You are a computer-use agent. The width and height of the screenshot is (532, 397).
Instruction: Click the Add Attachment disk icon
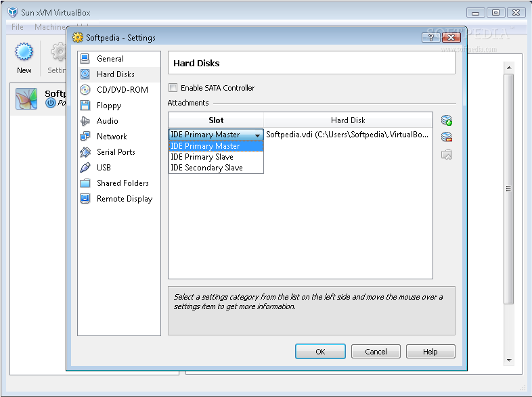point(447,120)
